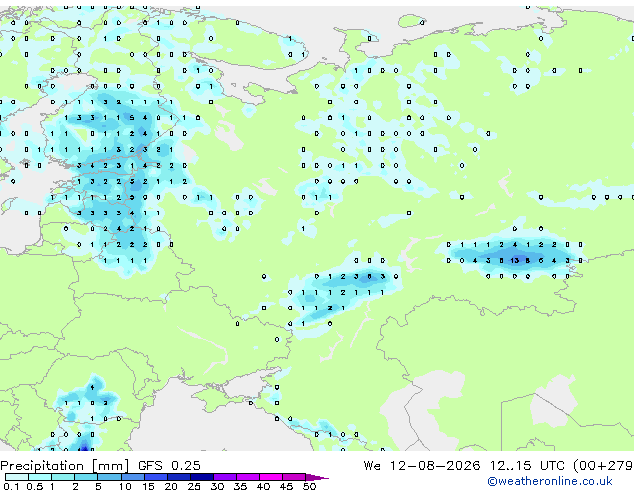
Task: Click legend label '35'
Action: point(241,486)
